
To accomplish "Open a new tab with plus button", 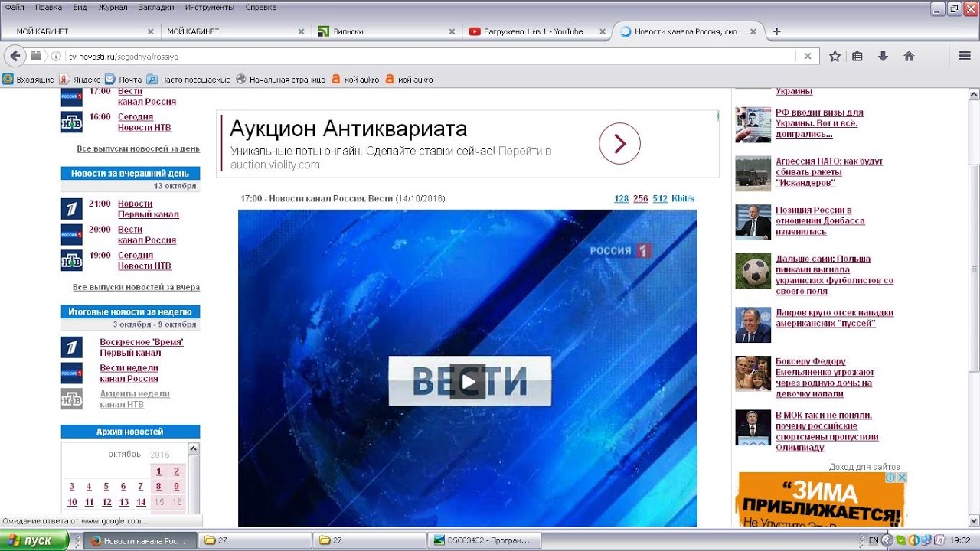I will click(x=777, y=31).
